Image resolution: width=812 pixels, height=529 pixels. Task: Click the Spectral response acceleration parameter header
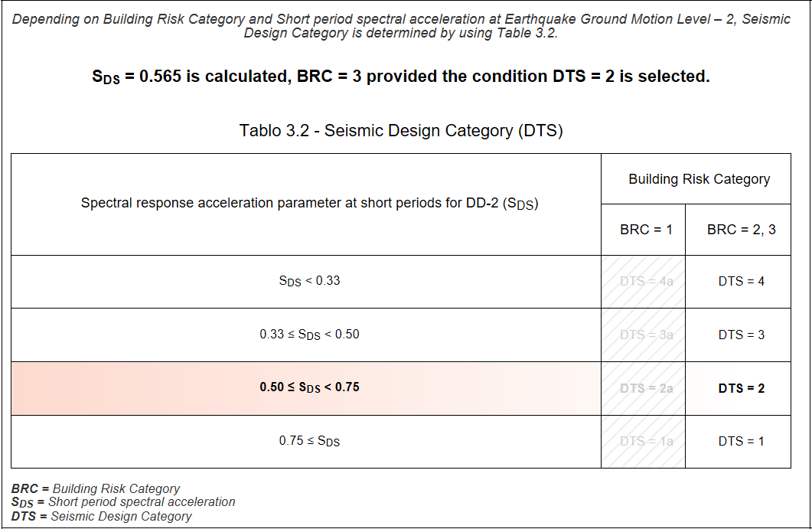point(306,204)
